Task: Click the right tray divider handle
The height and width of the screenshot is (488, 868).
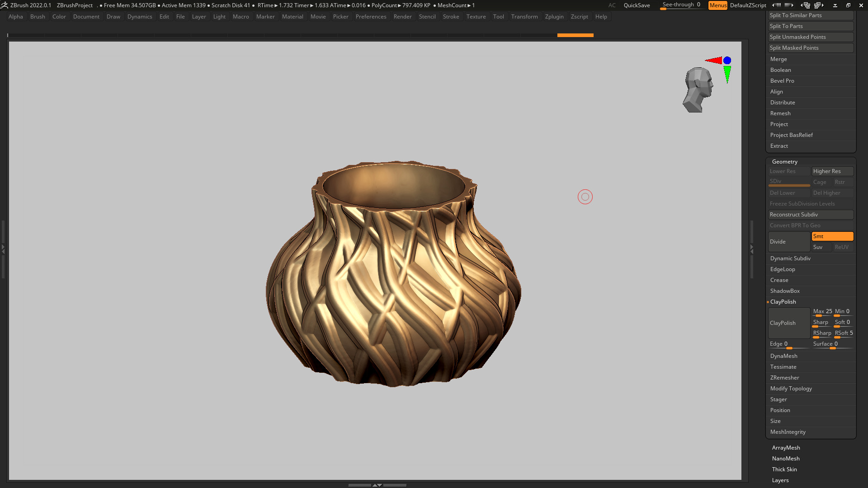Action: point(752,249)
